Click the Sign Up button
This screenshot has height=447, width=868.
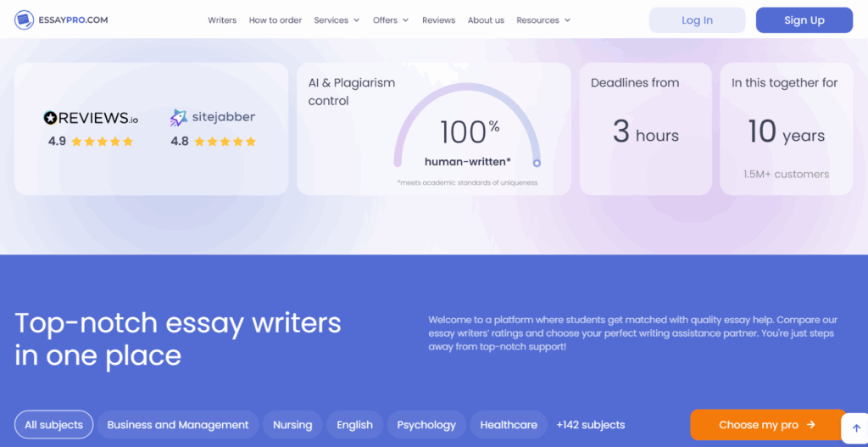[x=804, y=20]
